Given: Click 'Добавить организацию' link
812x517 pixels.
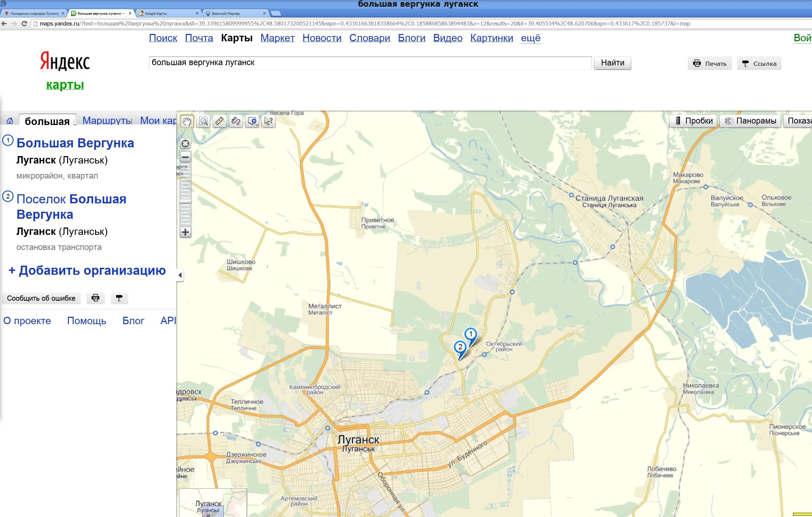Looking at the screenshot, I should coord(87,270).
